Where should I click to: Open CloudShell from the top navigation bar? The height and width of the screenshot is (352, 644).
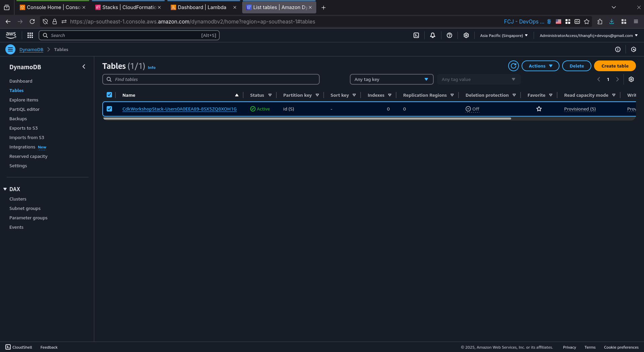[x=416, y=35]
